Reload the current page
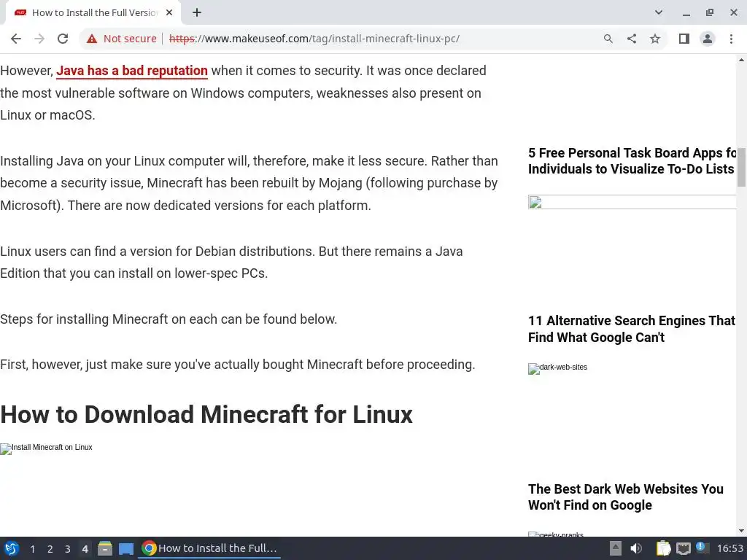Screen dimensions: 747x560 tap(63, 39)
